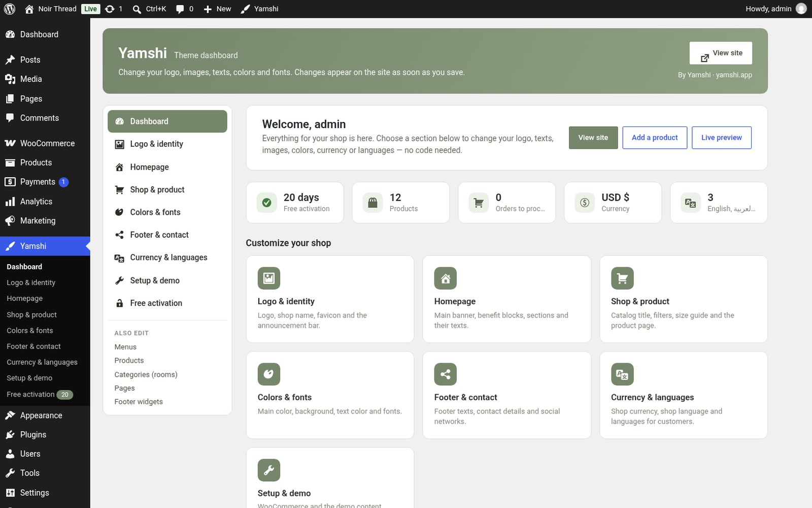Open Appearance in the WordPress sidebar
Screen dimensions: 812x508
(x=45, y=416)
